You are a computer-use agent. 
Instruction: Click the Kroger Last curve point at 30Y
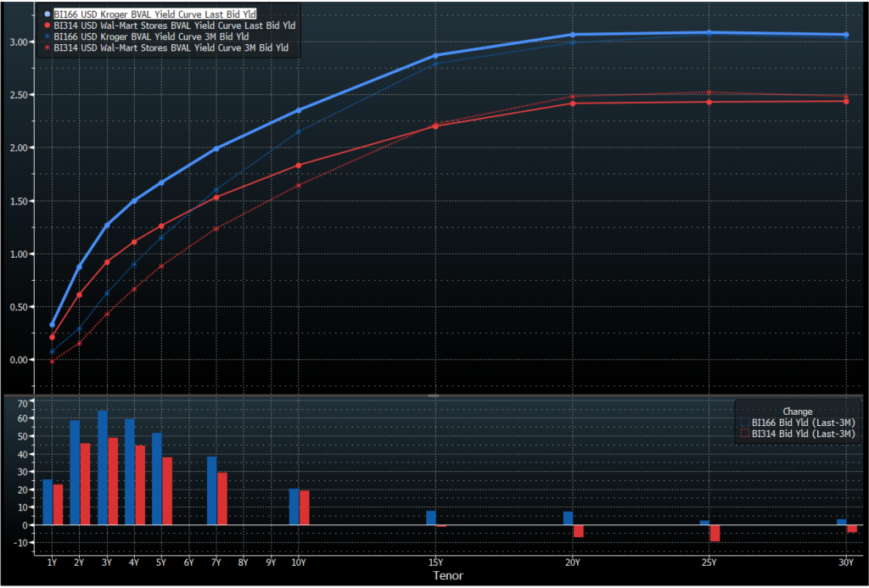[845, 35]
